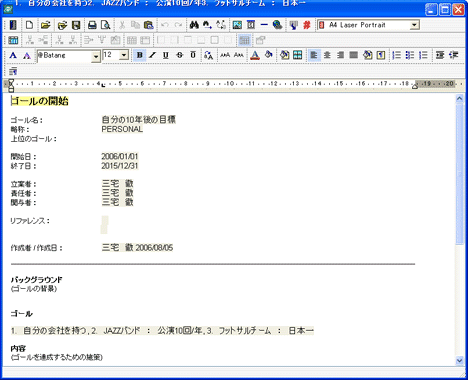Open the font size 12 dropdown
Image resolution: width=468 pixels, height=380 pixels.
124,55
